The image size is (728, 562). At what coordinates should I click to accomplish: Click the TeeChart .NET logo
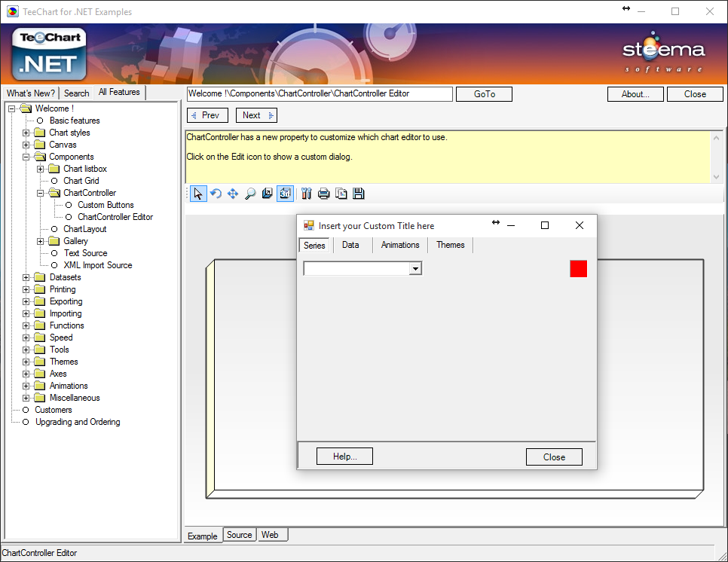coord(49,53)
